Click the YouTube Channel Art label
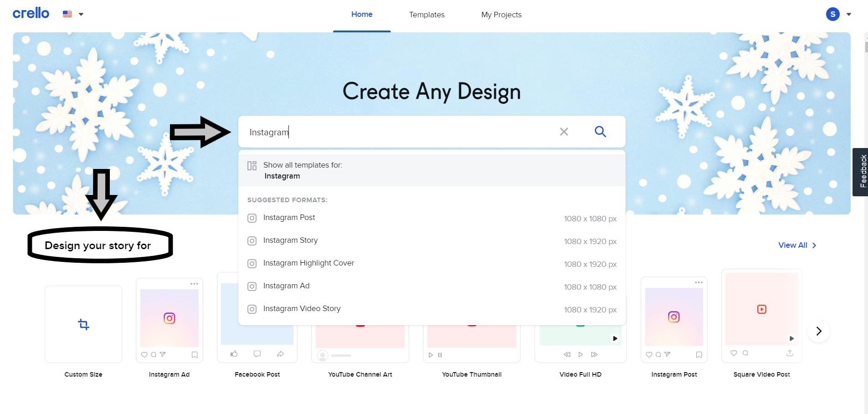This screenshot has height=414, width=868. coord(360,374)
